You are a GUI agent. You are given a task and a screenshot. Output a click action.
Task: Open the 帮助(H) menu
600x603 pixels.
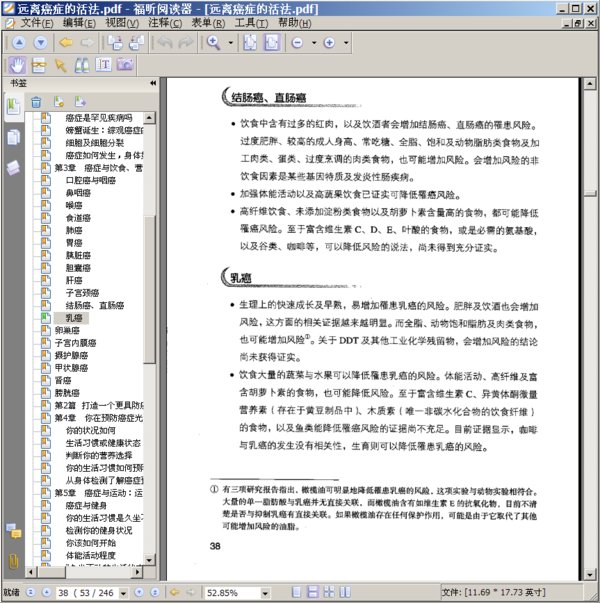pyautogui.click(x=295, y=23)
